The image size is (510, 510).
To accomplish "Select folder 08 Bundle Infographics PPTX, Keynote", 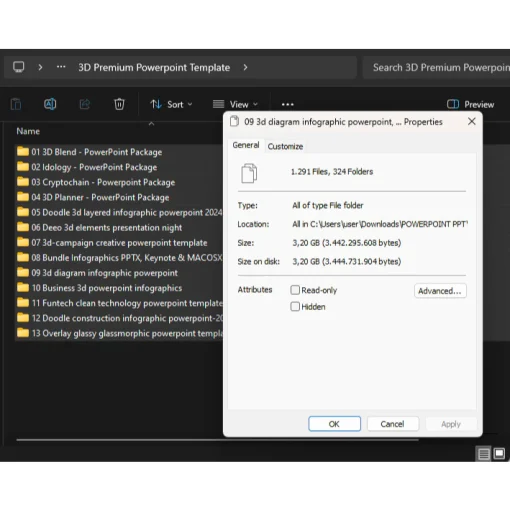I will pyautogui.click(x=119, y=258).
